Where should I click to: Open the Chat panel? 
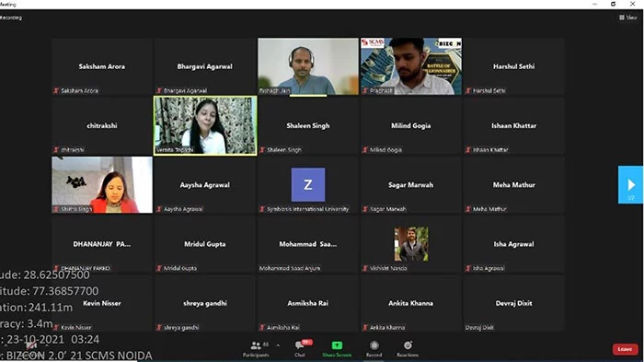click(x=300, y=349)
